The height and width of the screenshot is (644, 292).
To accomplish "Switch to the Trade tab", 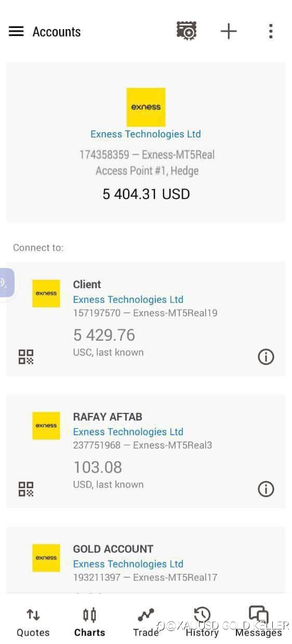I will (146, 623).
